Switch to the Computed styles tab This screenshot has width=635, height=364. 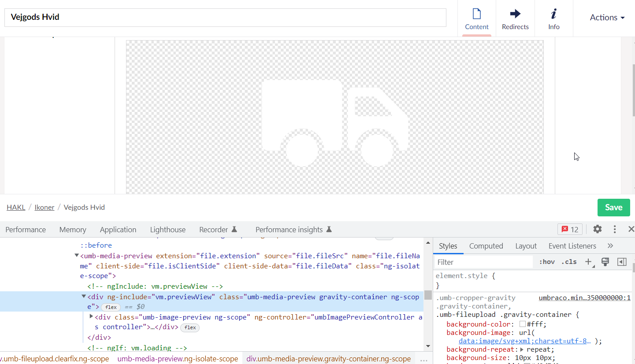pyautogui.click(x=486, y=245)
